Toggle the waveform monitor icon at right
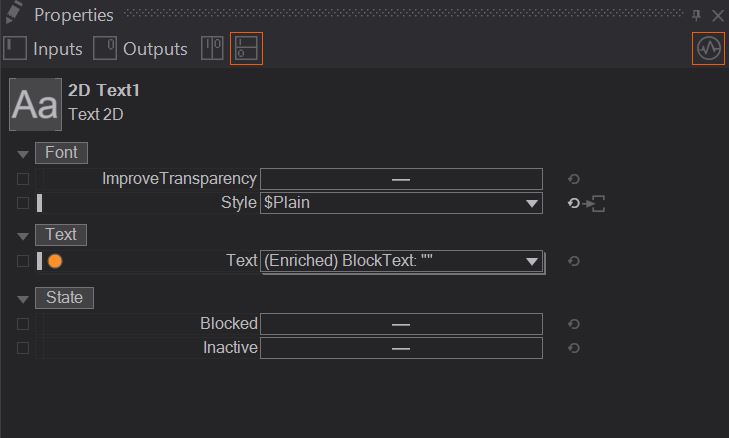 (x=709, y=49)
